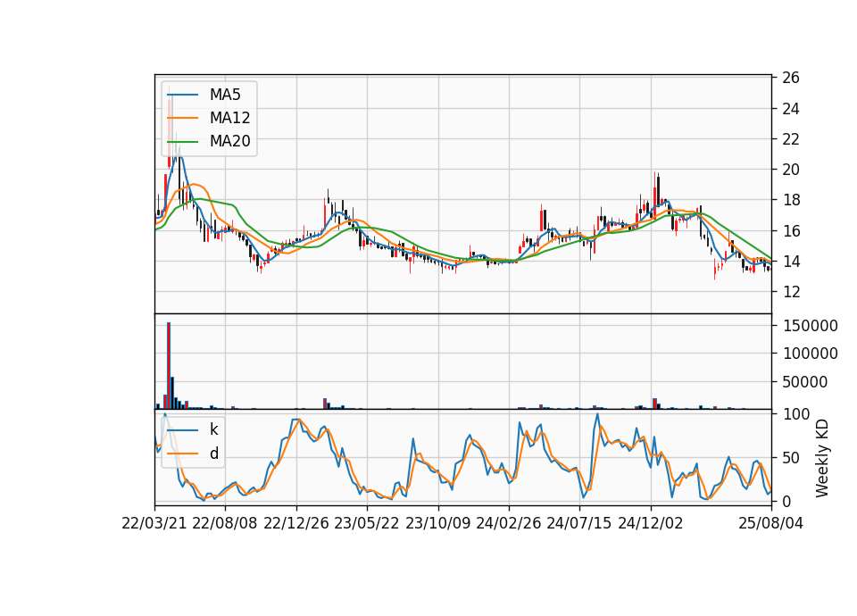This screenshot has width=857, height=616.
Task: Click the green MA20 legend line sample
Action: [182, 142]
